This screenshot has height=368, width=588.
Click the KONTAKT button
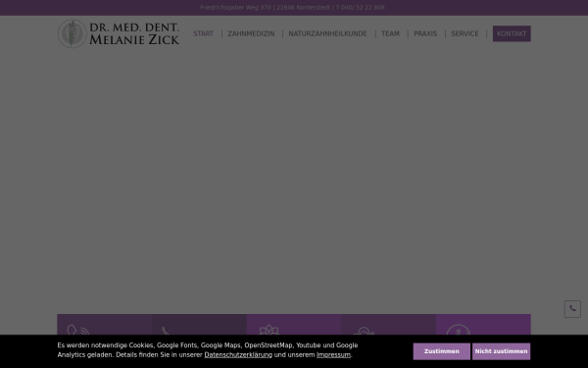click(x=512, y=33)
